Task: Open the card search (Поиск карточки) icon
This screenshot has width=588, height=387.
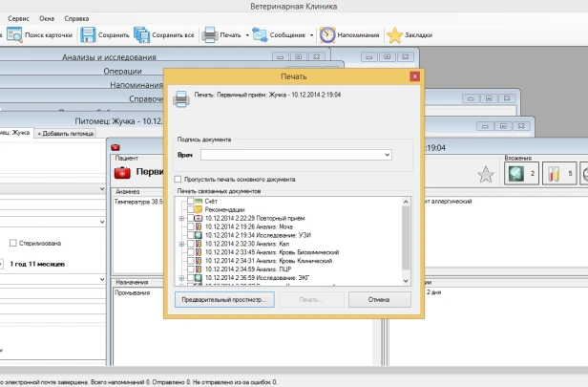Action: [15, 35]
